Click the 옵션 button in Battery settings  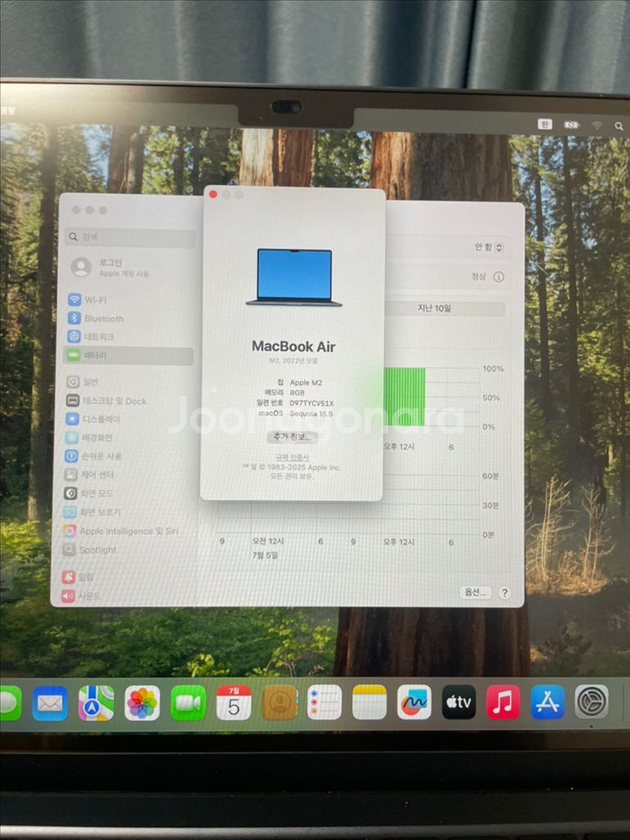coord(475,592)
